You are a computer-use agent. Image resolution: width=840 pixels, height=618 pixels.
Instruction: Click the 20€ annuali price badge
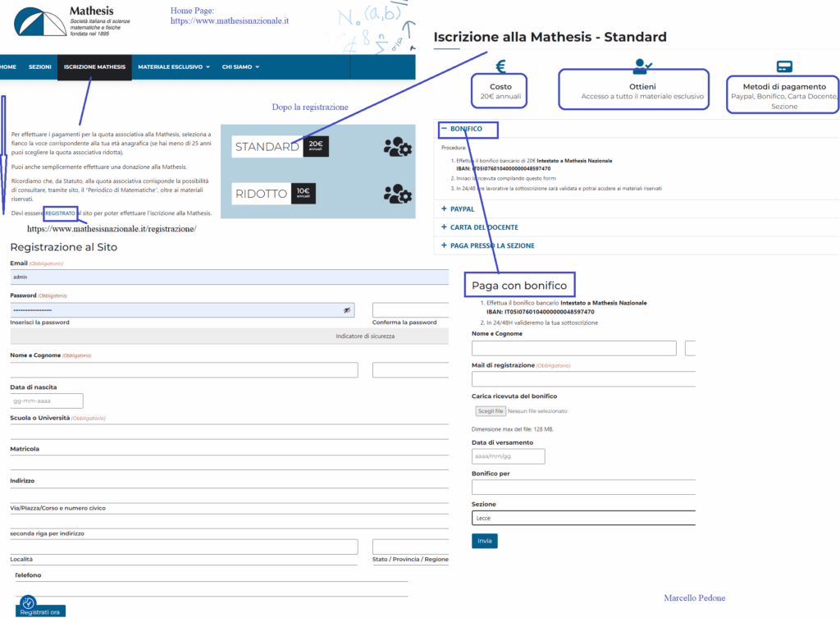[316, 146]
